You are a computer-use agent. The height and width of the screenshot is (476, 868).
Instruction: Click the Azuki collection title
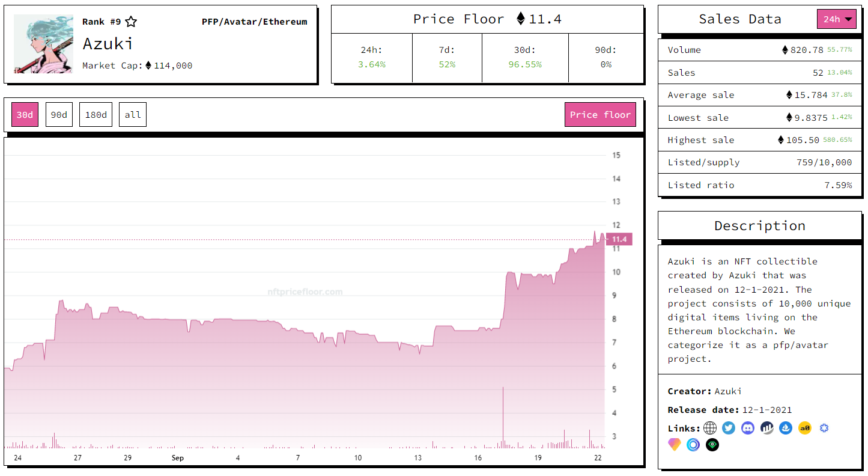tap(108, 43)
